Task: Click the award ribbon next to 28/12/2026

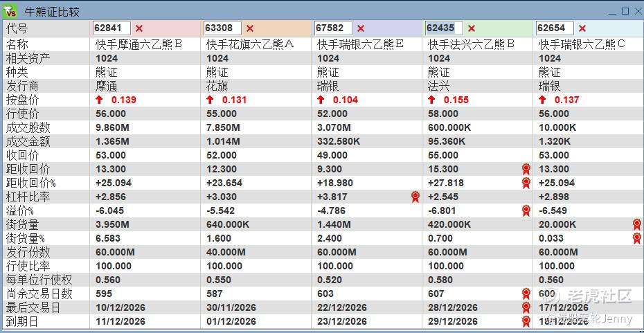Action: pyautogui.click(x=526, y=307)
